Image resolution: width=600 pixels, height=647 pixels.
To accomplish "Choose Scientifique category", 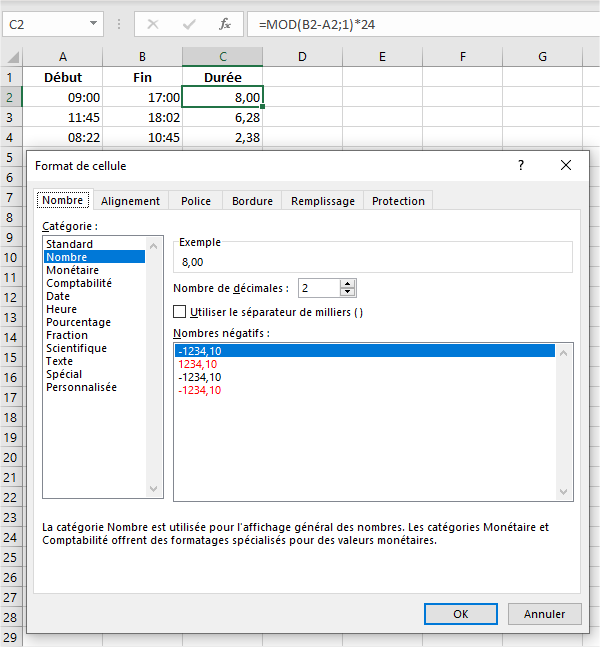I will [94, 348].
